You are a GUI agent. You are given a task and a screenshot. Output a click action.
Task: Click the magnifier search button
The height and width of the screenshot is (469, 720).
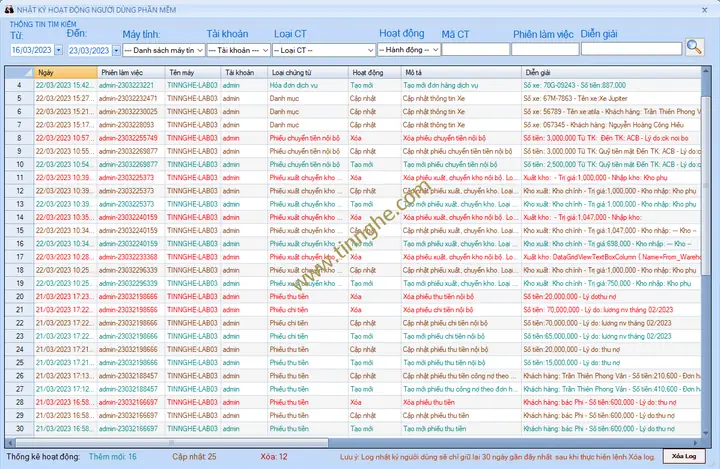tap(694, 47)
